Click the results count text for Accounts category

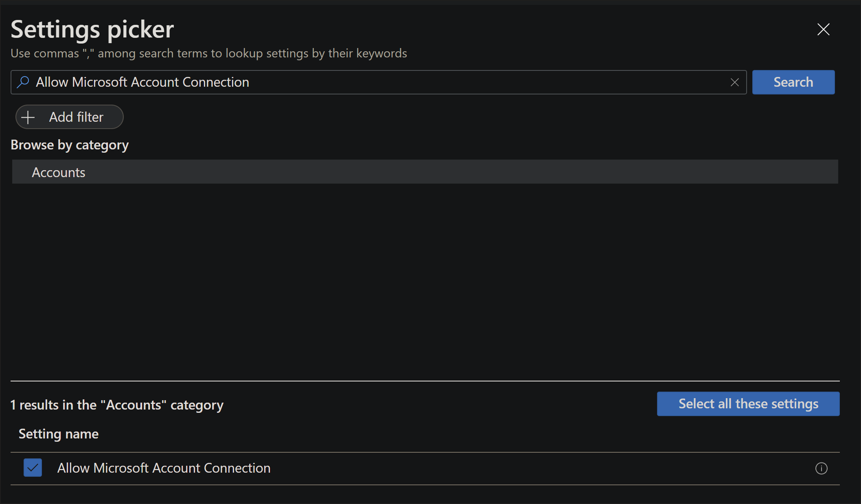117,404
